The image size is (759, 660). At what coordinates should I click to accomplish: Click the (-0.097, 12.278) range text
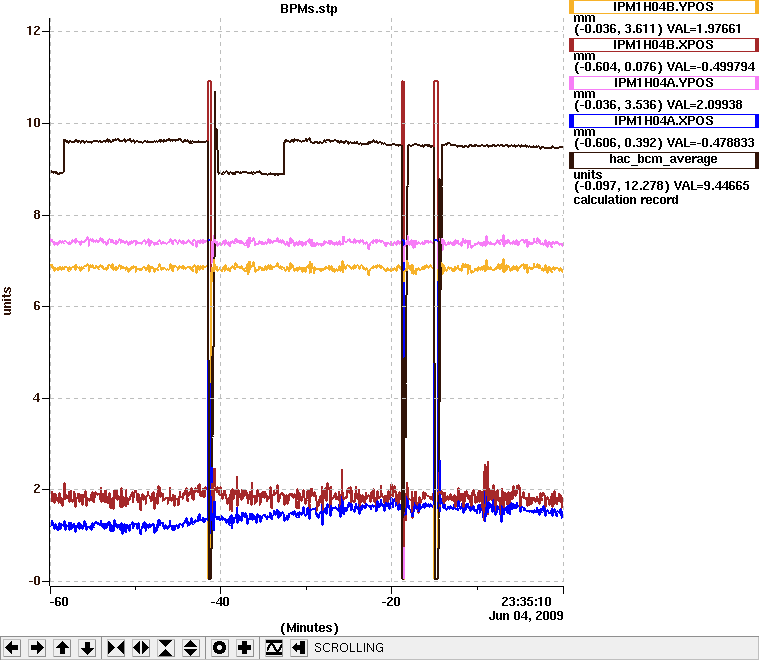pyautogui.click(x=621, y=185)
